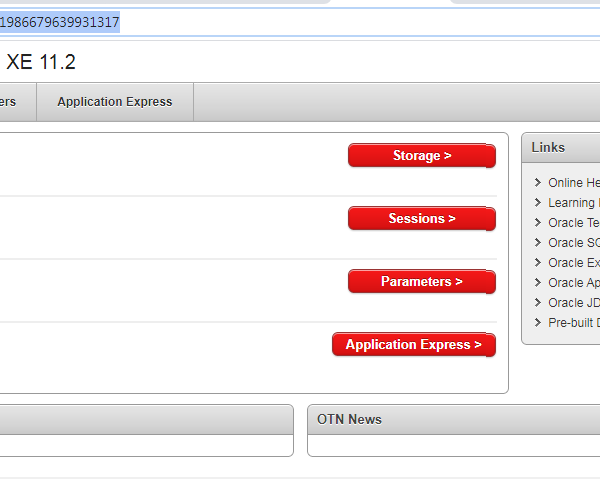600x489 pixels.
Task: Click the partially visible tab ending in 'ers'
Action: [18, 102]
